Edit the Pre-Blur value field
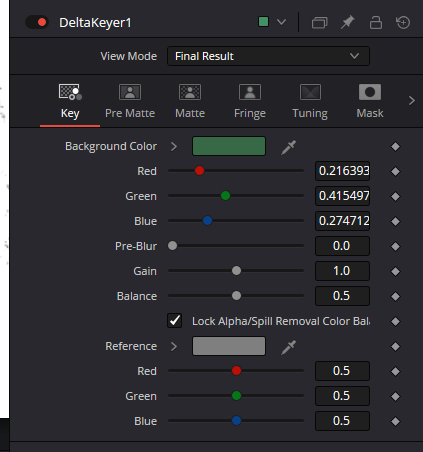 click(x=342, y=246)
